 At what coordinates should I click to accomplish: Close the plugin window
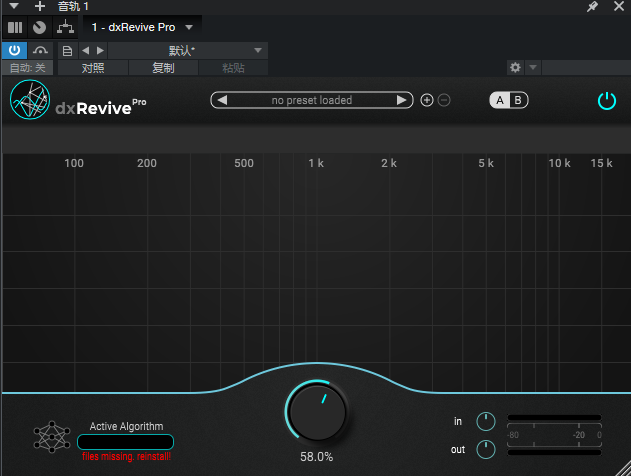click(x=619, y=6)
